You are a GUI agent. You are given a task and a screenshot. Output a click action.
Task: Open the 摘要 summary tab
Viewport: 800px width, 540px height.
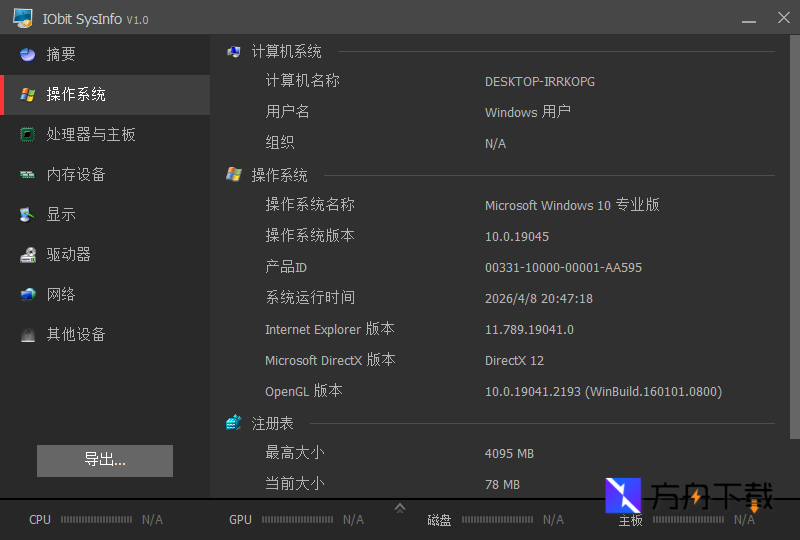(x=105, y=54)
